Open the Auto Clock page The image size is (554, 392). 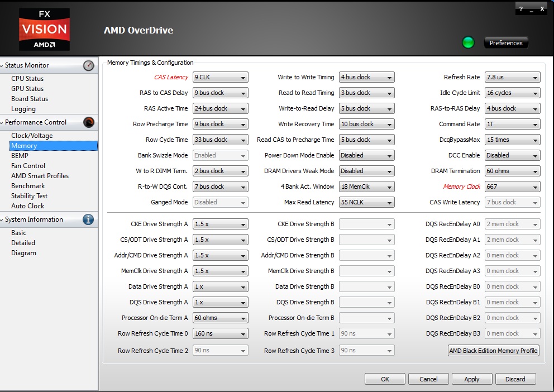click(28, 206)
